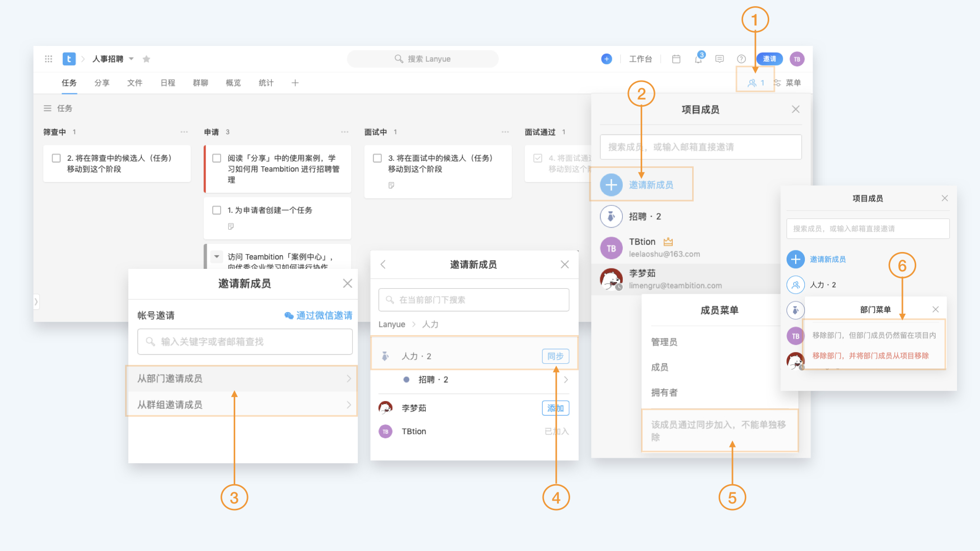The width and height of the screenshot is (980, 551).
Task: Select member 李梦茹 in large 项目成员 panel
Action: tap(701, 280)
